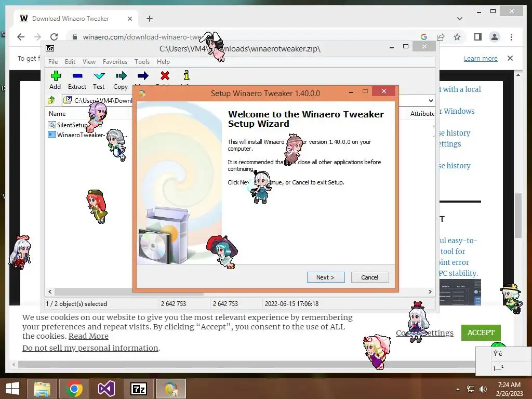The height and width of the screenshot is (399, 532).
Task: Click Chrome forward arrow
Action: click(x=37, y=37)
